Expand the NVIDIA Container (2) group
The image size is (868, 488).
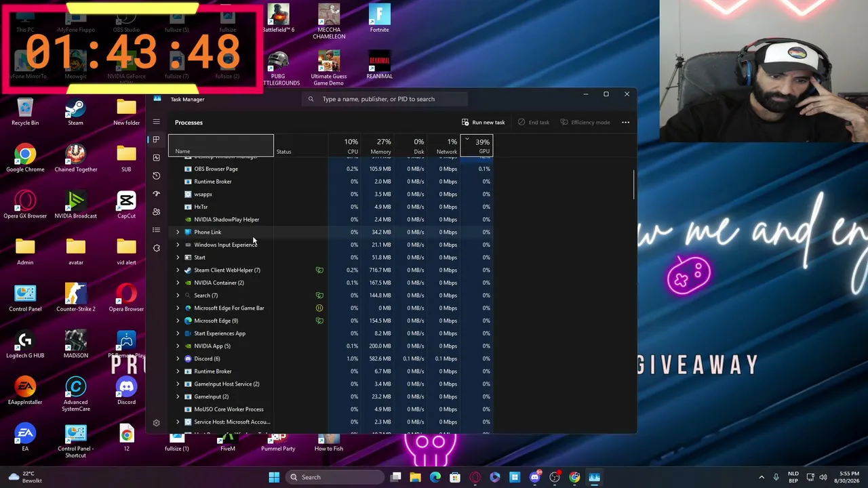(x=178, y=283)
